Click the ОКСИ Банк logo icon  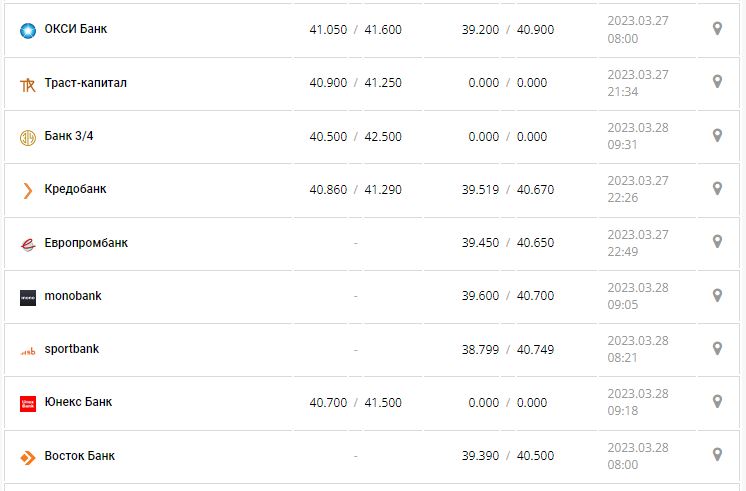(x=28, y=30)
